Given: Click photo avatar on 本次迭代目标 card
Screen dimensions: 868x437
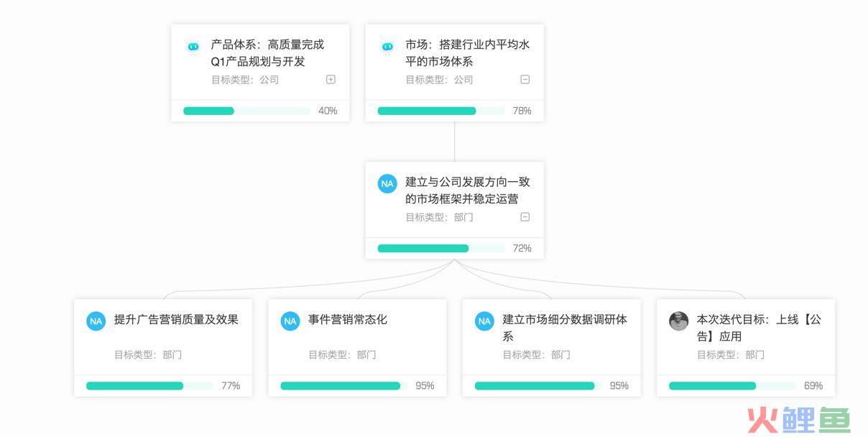Looking at the screenshot, I should click(x=678, y=321).
